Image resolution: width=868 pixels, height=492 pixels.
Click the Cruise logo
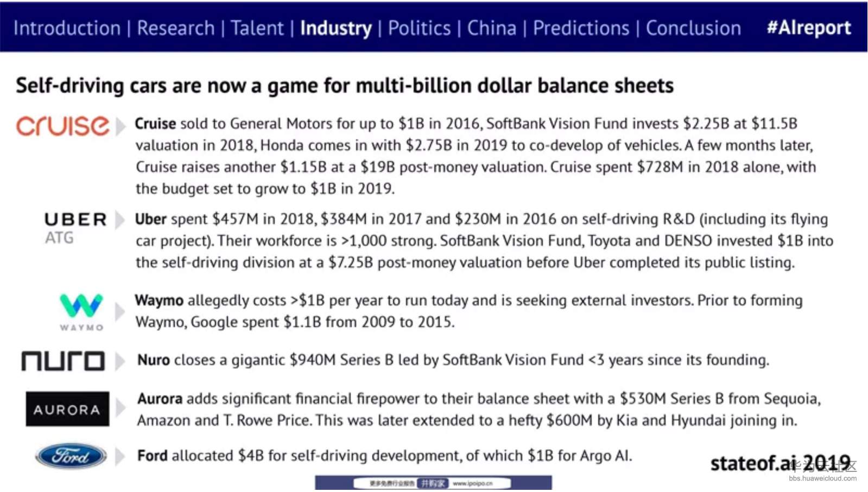pyautogui.click(x=62, y=125)
